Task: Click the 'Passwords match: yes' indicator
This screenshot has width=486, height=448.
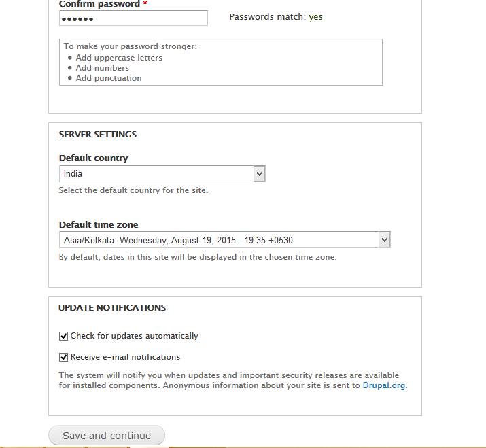Action: coord(276,17)
